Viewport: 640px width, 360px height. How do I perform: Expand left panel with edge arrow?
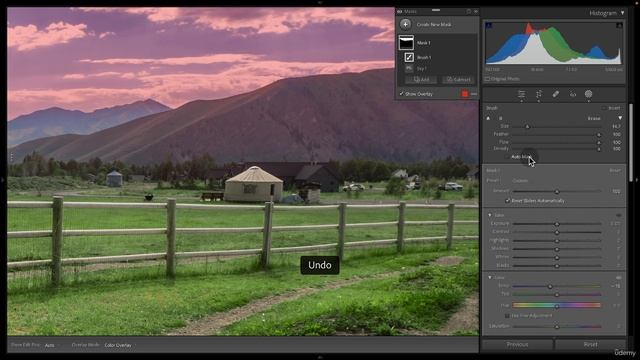(3, 180)
